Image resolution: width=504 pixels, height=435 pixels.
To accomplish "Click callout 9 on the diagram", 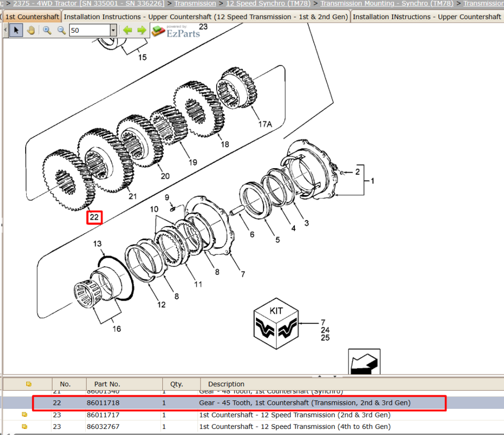I will tap(167, 197).
